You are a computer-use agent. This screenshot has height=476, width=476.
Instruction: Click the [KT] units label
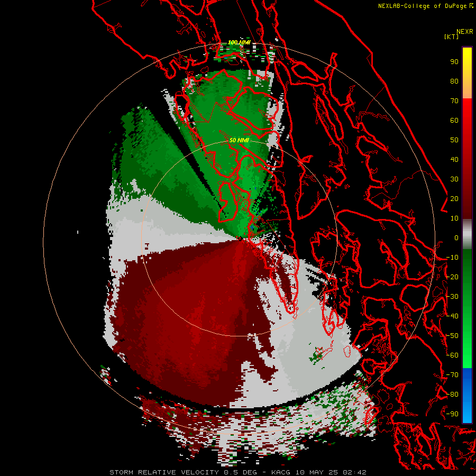(x=451, y=36)
